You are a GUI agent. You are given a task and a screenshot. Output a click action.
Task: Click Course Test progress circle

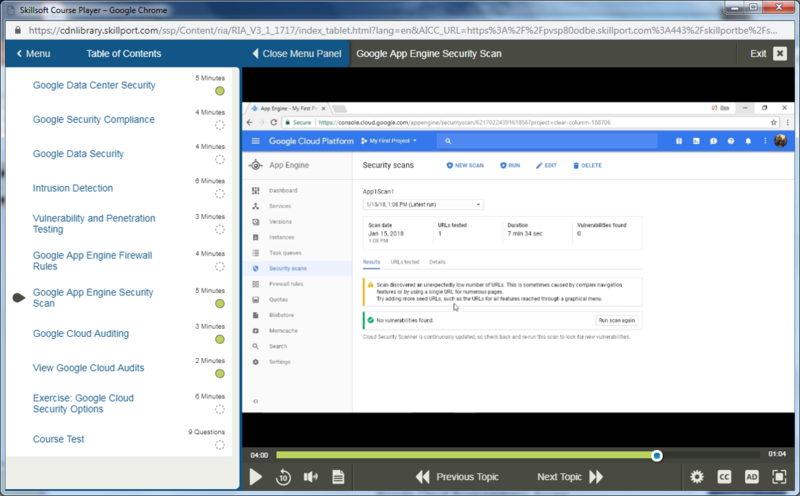(219, 445)
